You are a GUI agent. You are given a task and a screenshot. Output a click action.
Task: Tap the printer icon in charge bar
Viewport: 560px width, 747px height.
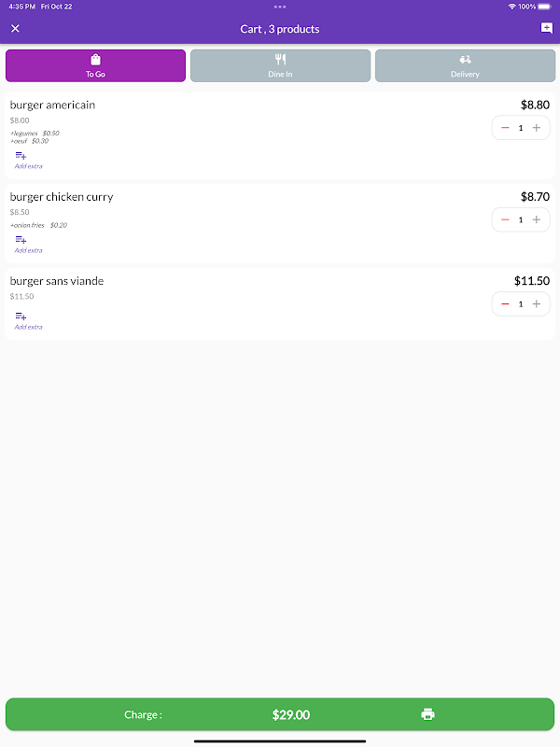427,714
